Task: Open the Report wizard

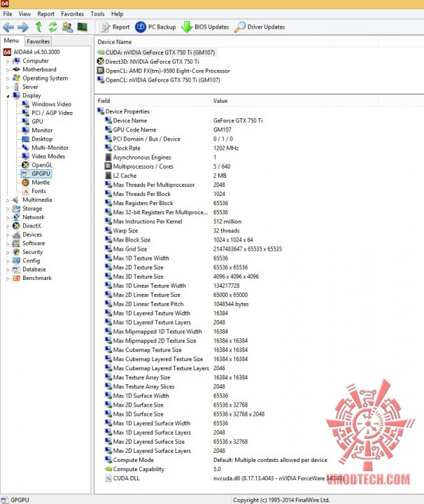Action: (x=115, y=27)
